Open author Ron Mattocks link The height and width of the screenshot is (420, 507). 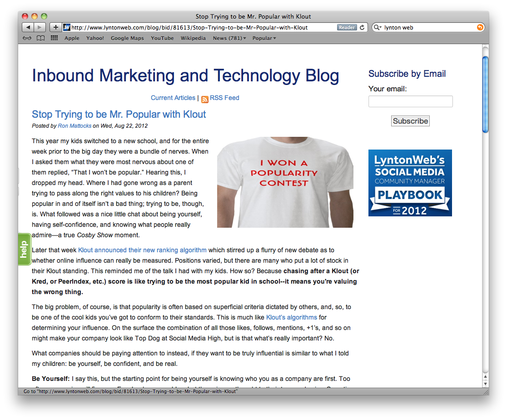[x=75, y=126]
